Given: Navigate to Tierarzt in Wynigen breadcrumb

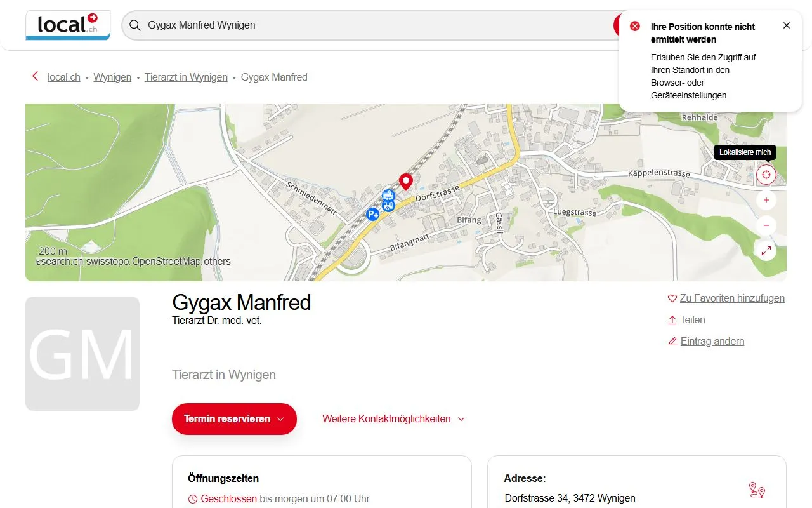Looking at the screenshot, I should coord(186,77).
